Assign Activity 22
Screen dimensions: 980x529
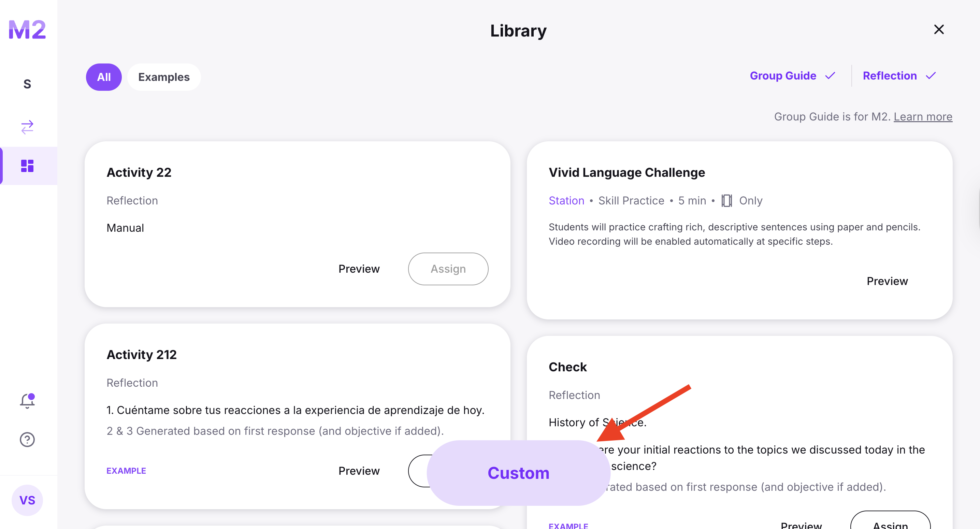(x=448, y=269)
